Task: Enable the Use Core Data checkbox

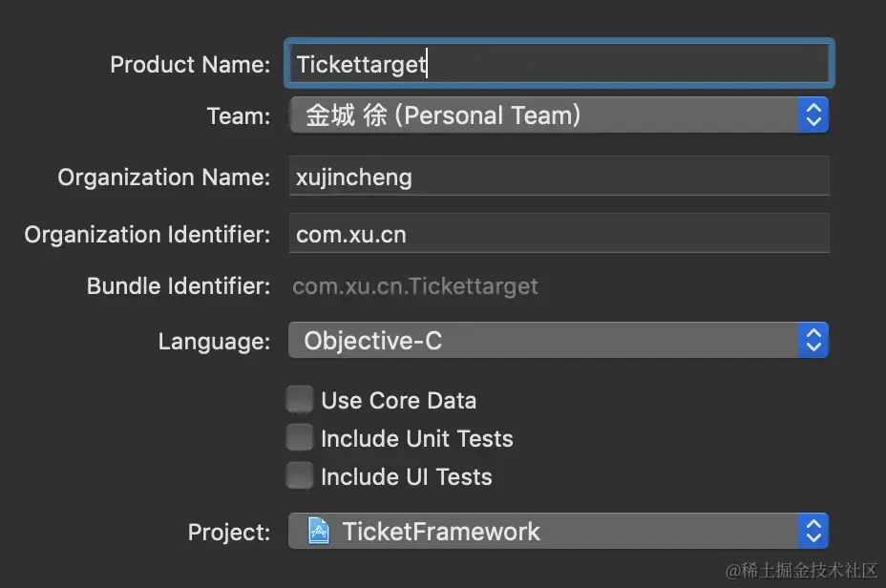Action: (x=300, y=399)
